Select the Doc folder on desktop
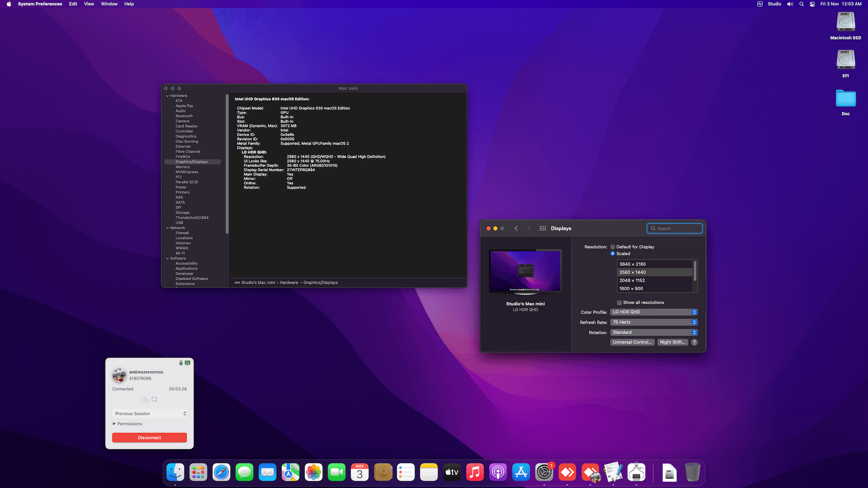 coord(845,99)
